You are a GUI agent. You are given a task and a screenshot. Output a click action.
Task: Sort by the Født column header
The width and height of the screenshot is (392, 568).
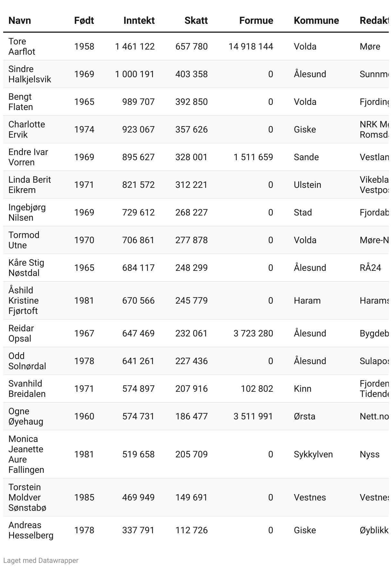[x=84, y=21]
